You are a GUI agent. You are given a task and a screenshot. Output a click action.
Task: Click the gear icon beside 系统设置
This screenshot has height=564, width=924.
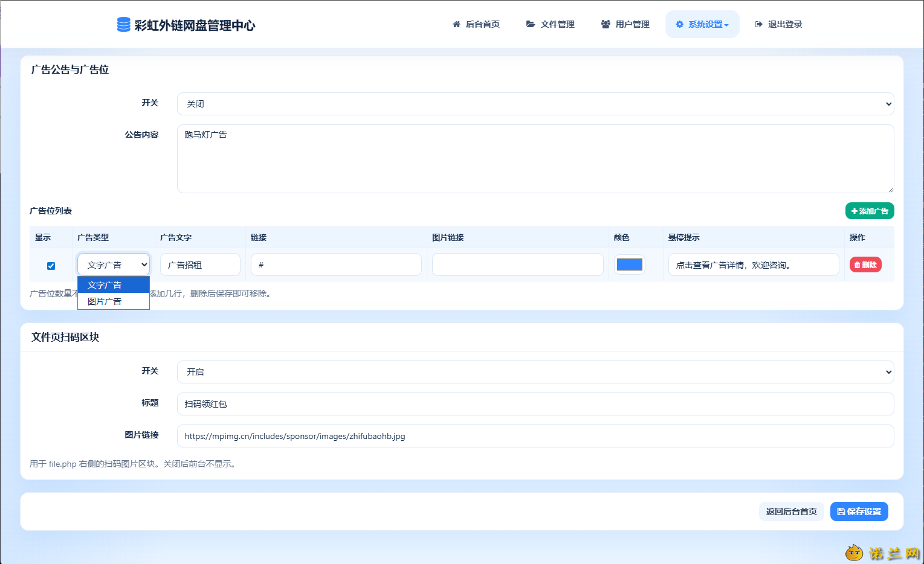pyautogui.click(x=679, y=24)
